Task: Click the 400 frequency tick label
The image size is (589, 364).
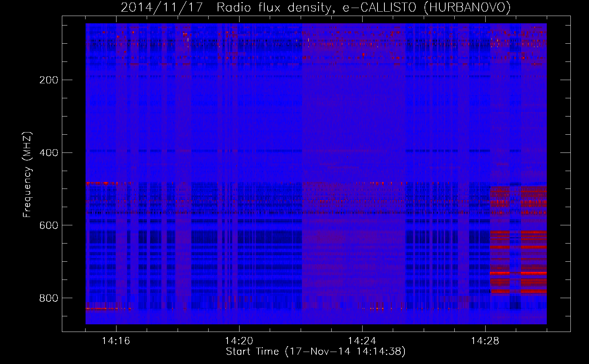Action: [49, 153]
